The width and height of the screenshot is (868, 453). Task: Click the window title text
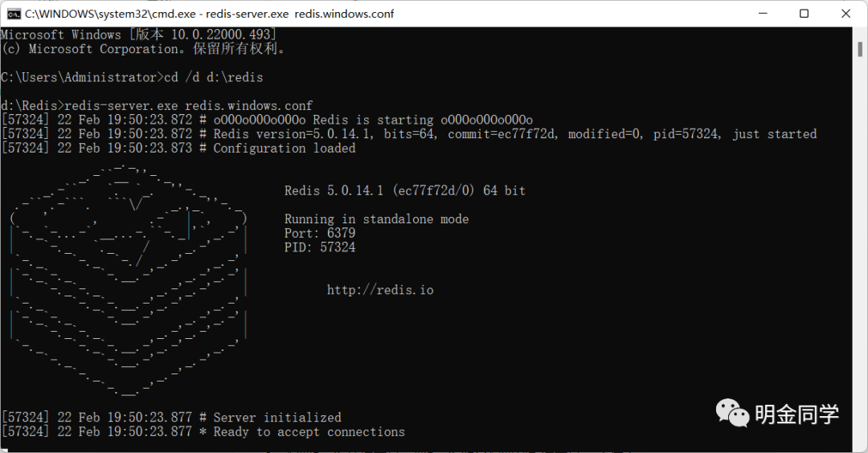point(209,14)
